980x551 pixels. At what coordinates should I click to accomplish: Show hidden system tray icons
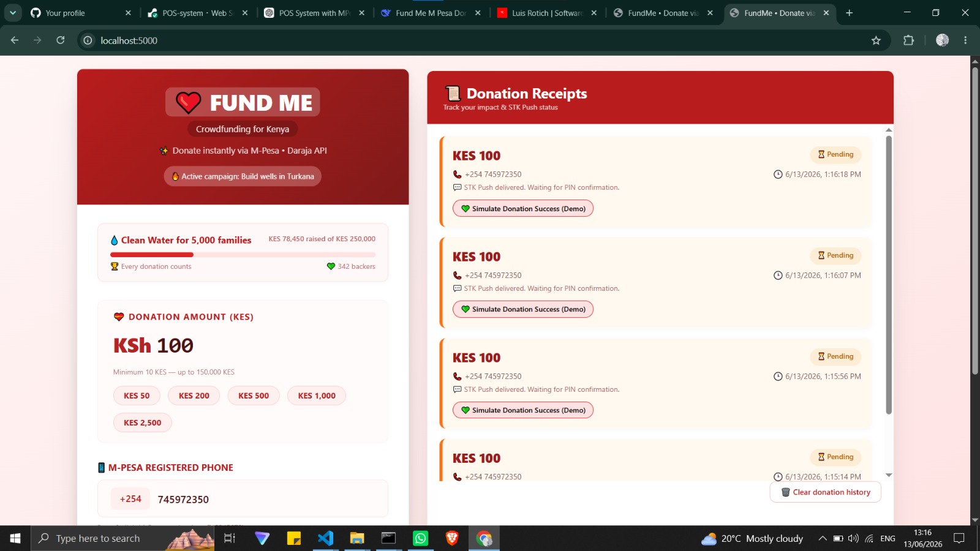coord(822,539)
